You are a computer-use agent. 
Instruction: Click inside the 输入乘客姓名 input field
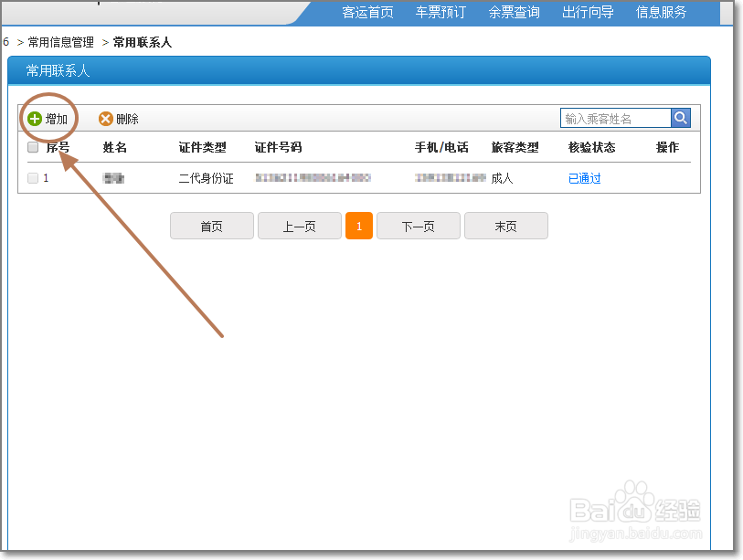point(617,117)
